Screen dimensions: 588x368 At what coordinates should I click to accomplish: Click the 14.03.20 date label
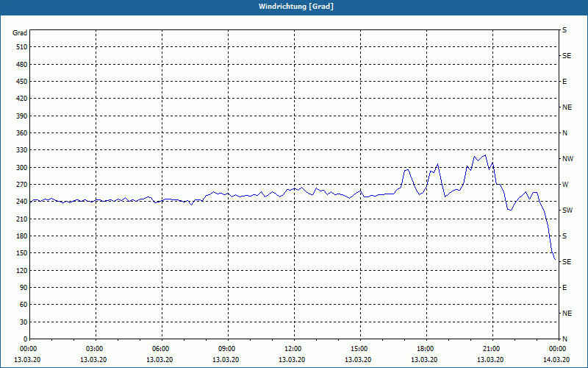pos(556,360)
